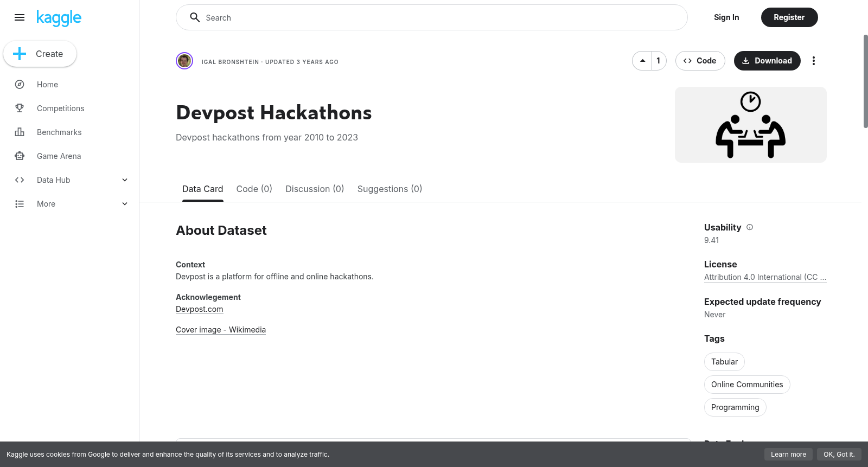The image size is (868, 467).
Task: Select the Online Communities tag
Action: [x=747, y=385]
